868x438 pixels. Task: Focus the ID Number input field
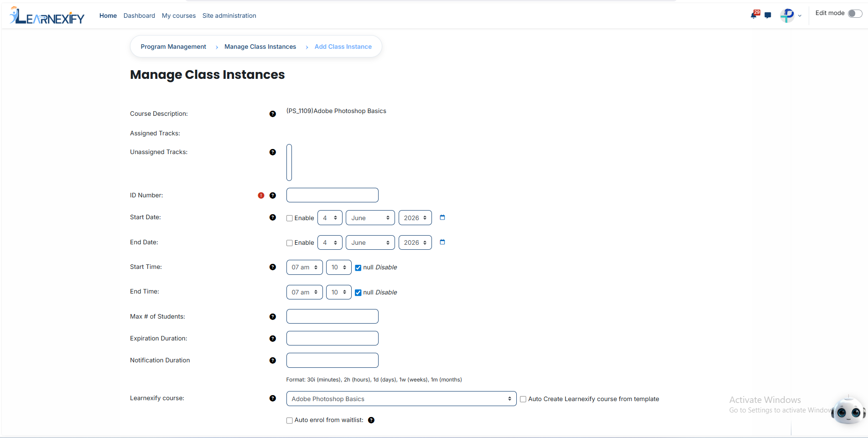pos(333,195)
